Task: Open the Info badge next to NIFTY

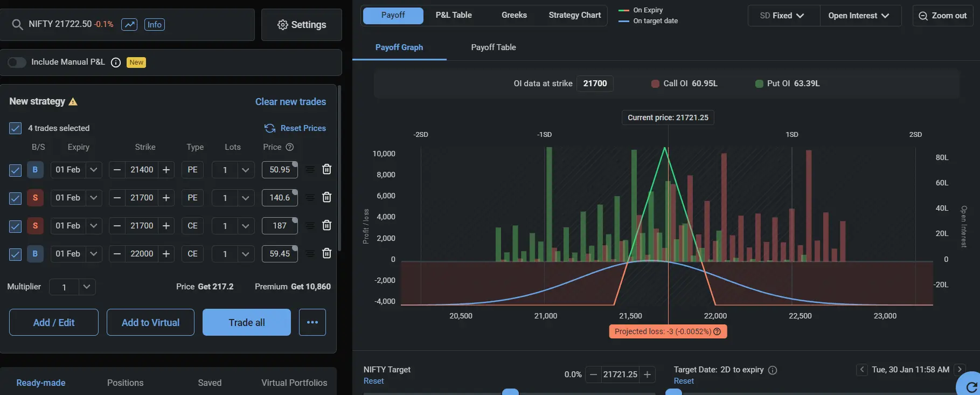Action: click(155, 24)
